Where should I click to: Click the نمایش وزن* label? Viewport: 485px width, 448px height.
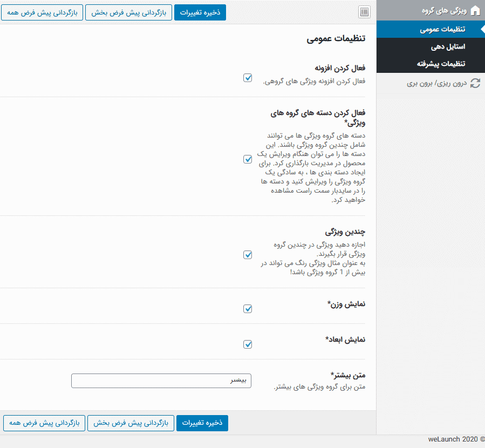346,304
